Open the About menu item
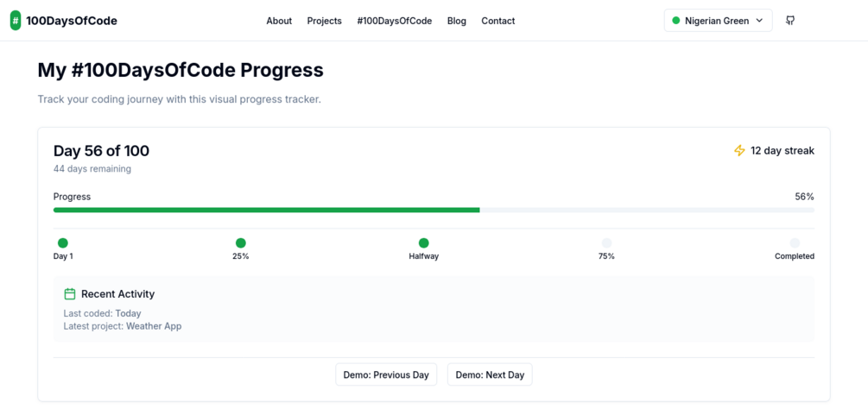Screen dimensions: 868x415 (x=279, y=21)
